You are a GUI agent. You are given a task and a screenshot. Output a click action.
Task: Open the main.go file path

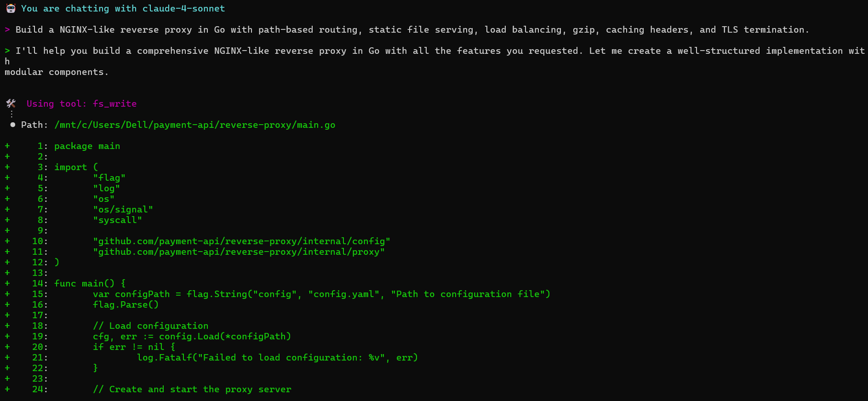point(194,125)
